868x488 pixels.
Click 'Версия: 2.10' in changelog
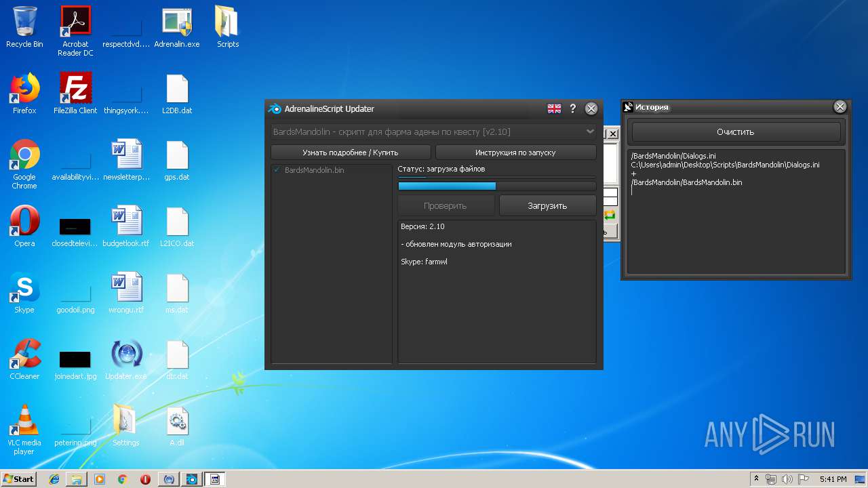pyautogui.click(x=422, y=226)
